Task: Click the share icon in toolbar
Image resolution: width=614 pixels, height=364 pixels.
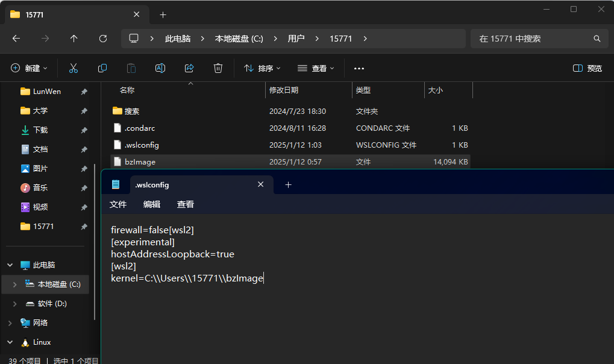Action: click(189, 68)
